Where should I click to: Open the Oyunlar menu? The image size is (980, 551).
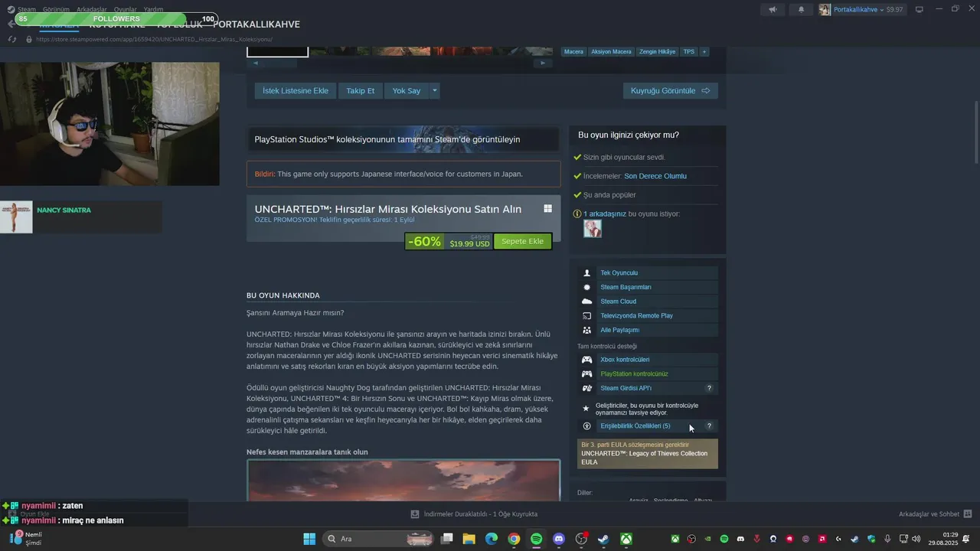click(126, 9)
